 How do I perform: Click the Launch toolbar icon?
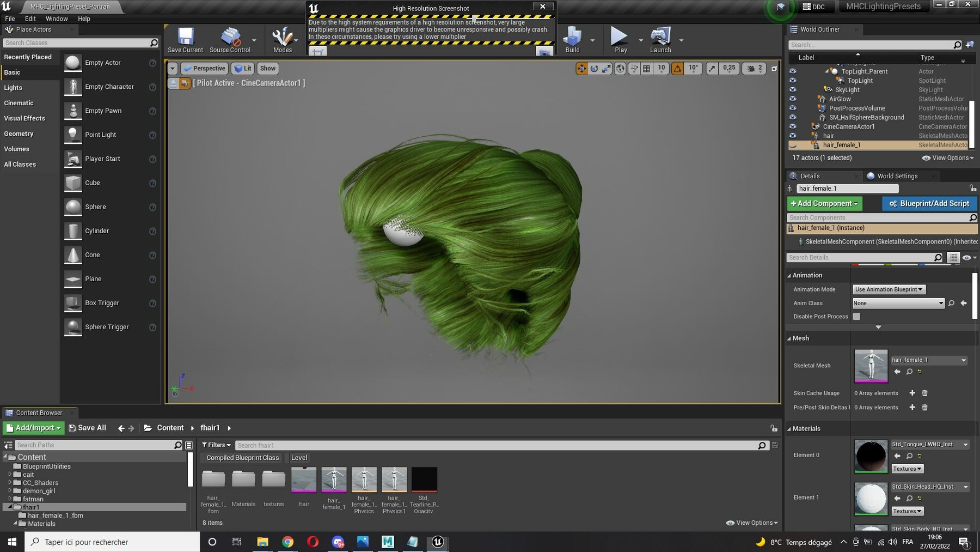[660, 40]
